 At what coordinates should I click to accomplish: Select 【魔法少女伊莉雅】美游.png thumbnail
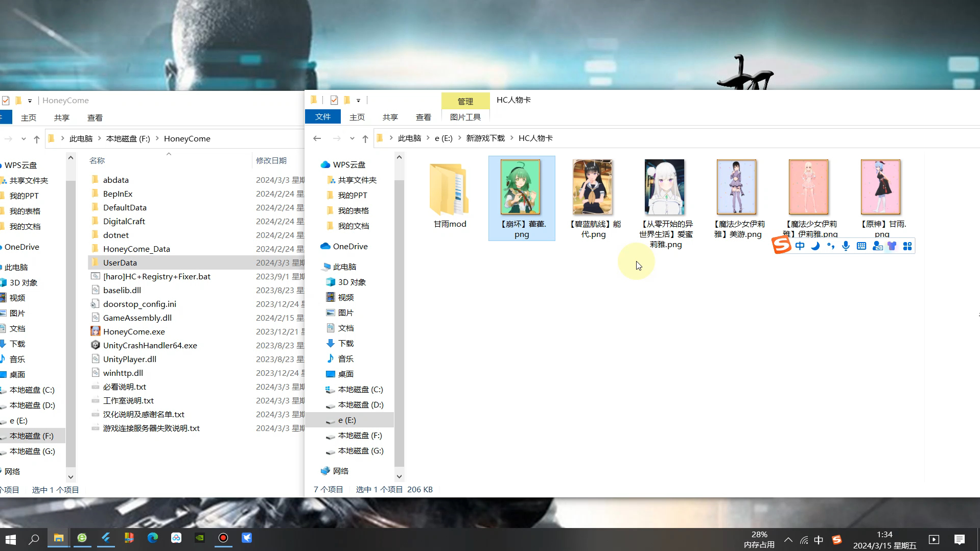coord(737,199)
